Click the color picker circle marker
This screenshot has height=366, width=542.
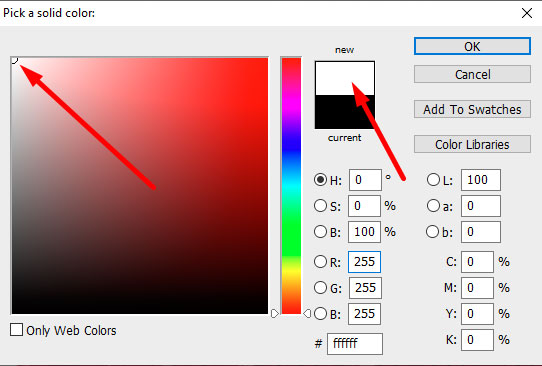(14, 60)
